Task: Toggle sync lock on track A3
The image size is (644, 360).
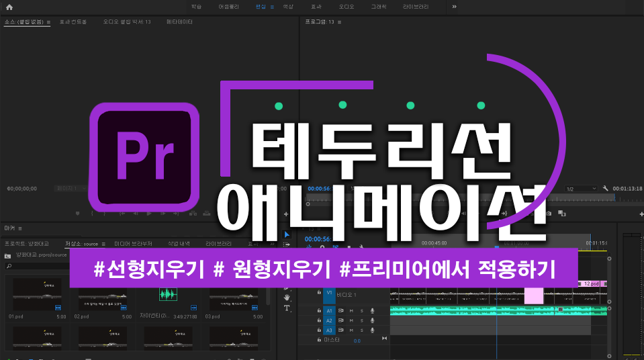Action: click(x=341, y=330)
